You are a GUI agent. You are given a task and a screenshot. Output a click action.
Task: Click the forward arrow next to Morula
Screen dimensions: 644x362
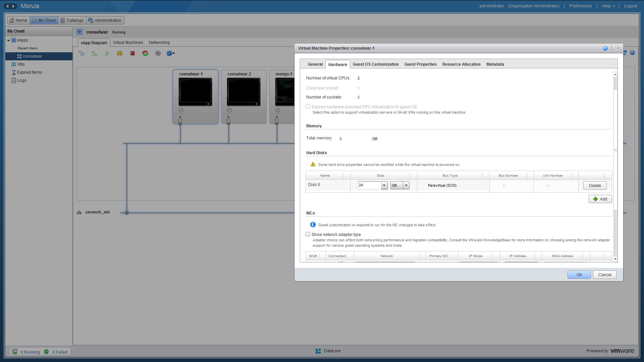click(13, 6)
